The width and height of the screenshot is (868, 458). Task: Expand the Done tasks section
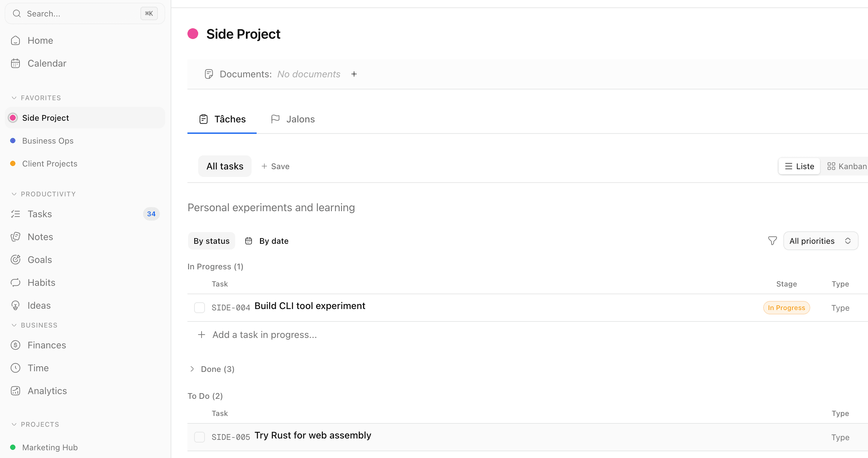[x=192, y=369]
